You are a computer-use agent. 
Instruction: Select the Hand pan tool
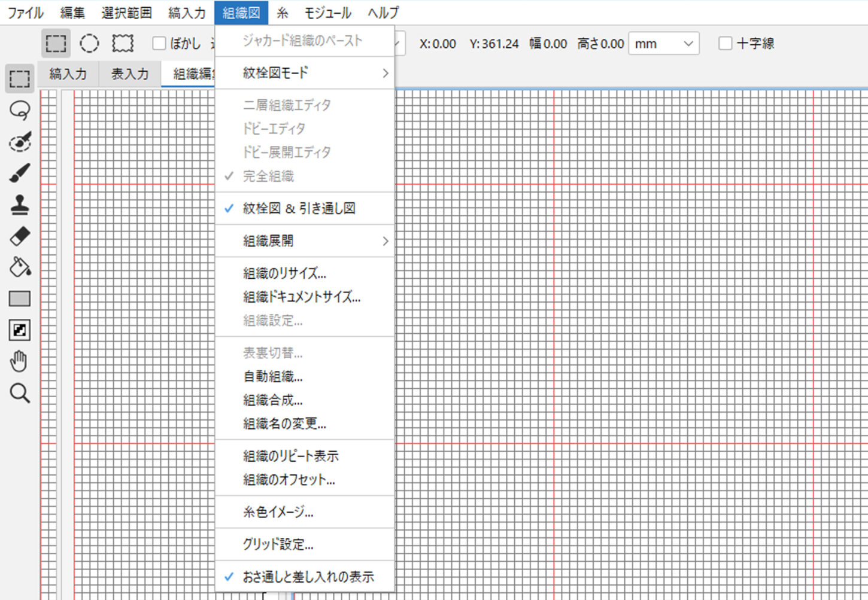point(20,361)
